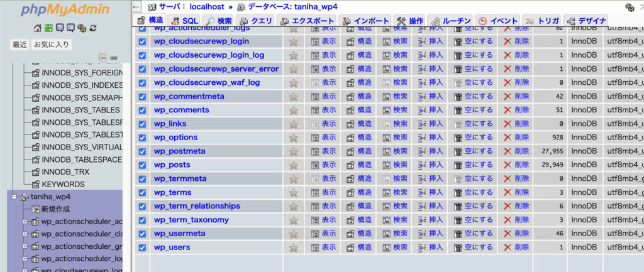Open navigation panel settings gear icon
This screenshot has height=272, width=644.
[x=82, y=28]
